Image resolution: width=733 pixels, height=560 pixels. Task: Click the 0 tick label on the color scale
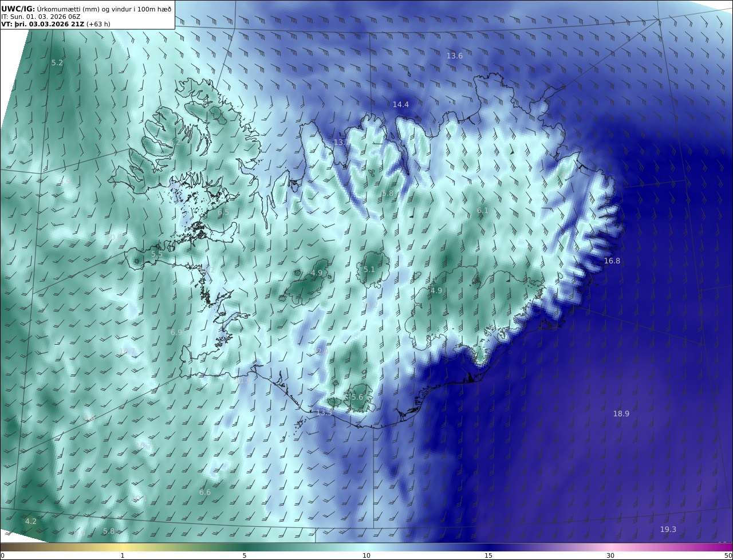[2, 555]
